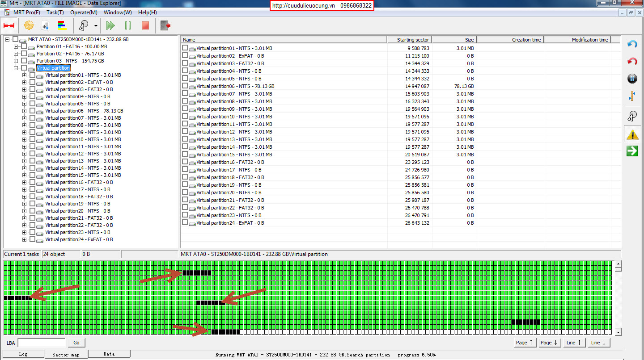The height and width of the screenshot is (360, 644).
Task: Collapse the Virtual partition tree node
Action: point(16,68)
